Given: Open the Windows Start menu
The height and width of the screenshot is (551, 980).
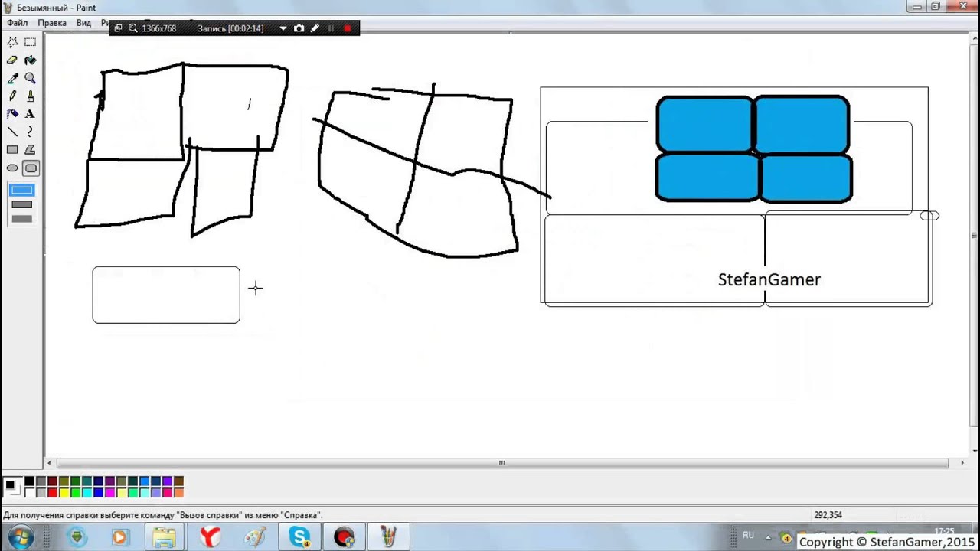Looking at the screenshot, I should tap(21, 536).
